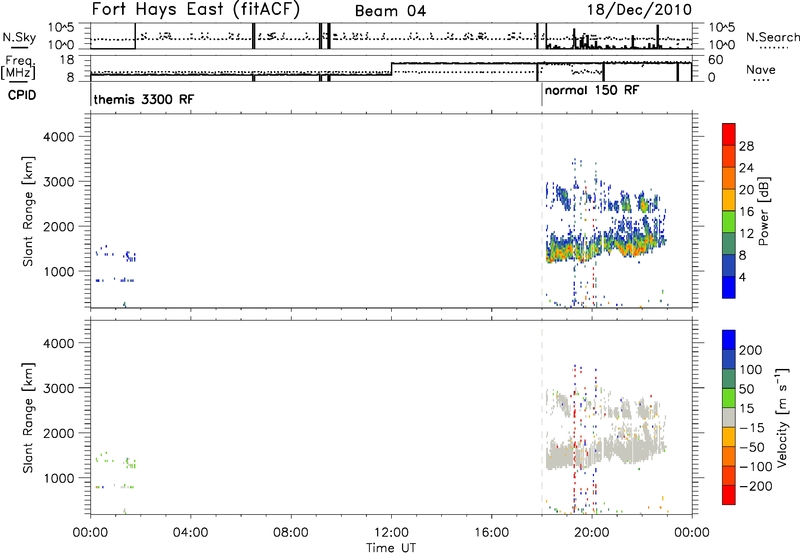Click the 'Power [dB]' colorbar label
Image resolution: width=800 pixels, height=554 pixels.
click(763, 211)
